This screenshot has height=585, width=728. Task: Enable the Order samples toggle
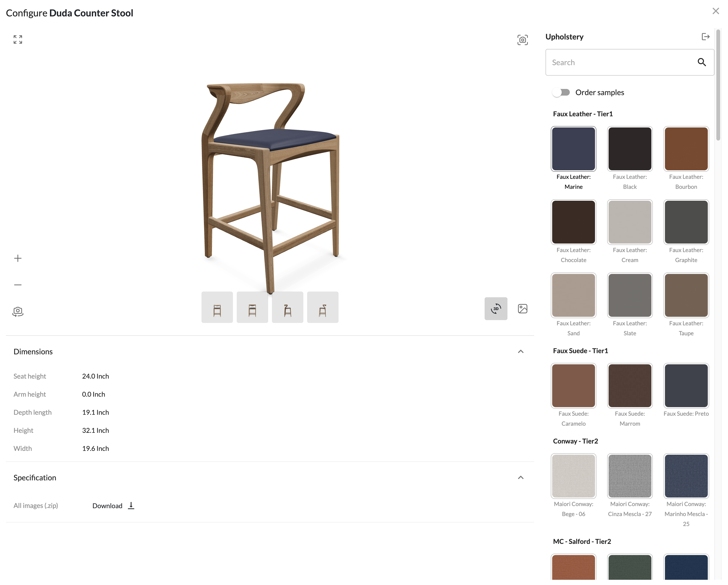(561, 92)
